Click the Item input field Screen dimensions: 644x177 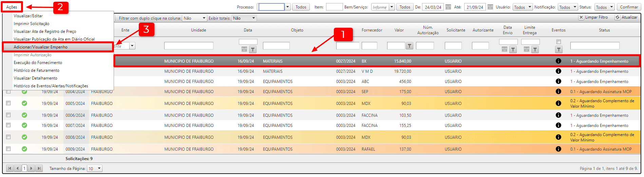[334, 7]
